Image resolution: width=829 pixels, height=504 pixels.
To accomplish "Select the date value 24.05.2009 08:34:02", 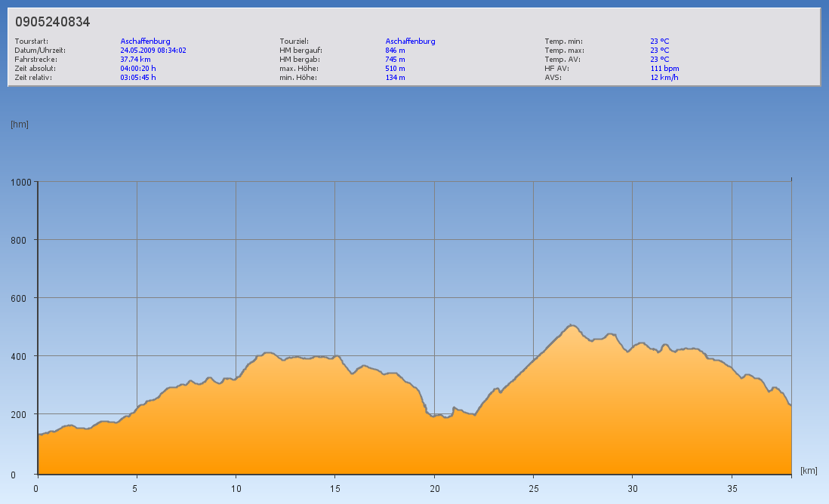I will point(153,51).
